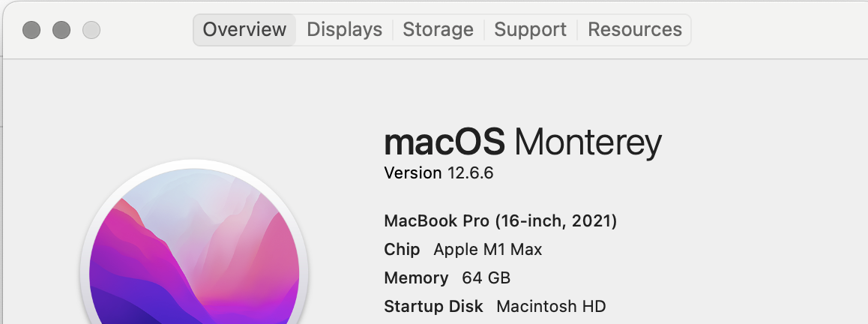This screenshot has width=868, height=324.
Task: Click Version 12.6.6 to reveal build number
Action: [438, 173]
